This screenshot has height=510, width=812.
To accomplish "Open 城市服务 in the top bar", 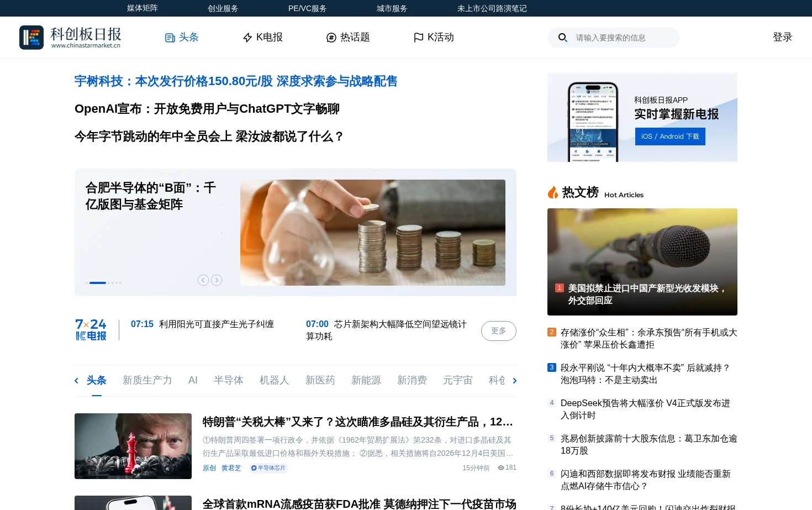I will (392, 8).
